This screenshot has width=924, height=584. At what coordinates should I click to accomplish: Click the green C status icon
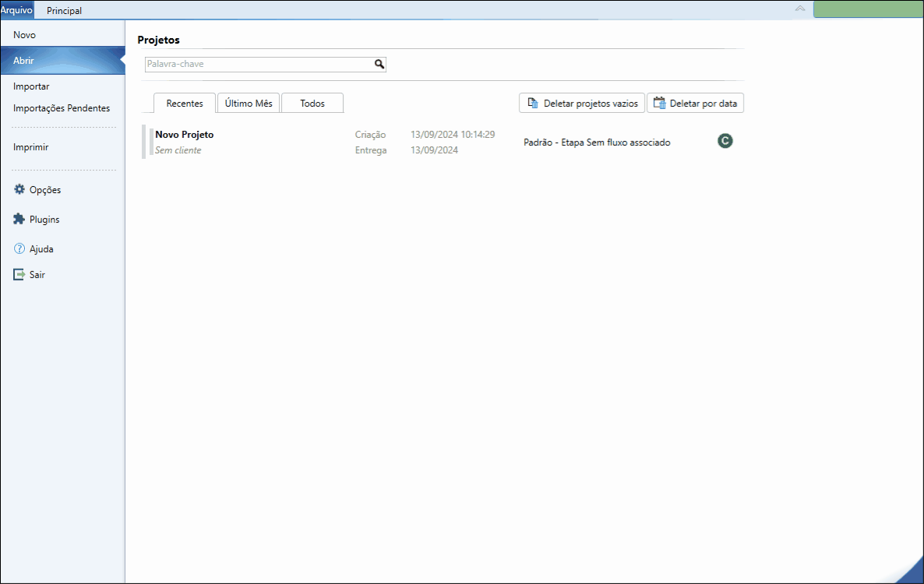725,141
